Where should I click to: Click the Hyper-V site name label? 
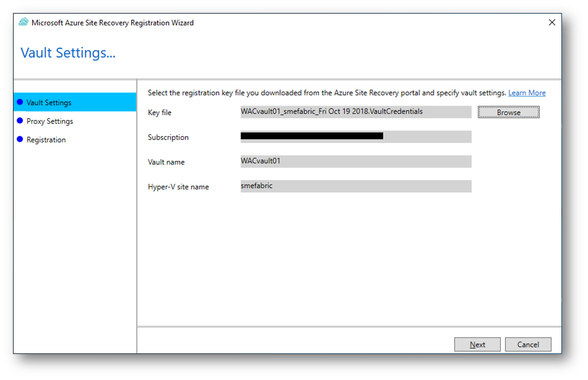pyautogui.click(x=178, y=187)
